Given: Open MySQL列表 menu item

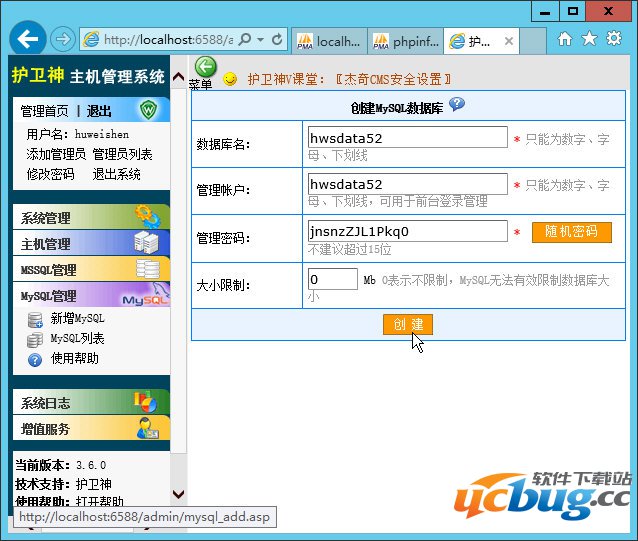Looking at the screenshot, I should tap(77, 338).
